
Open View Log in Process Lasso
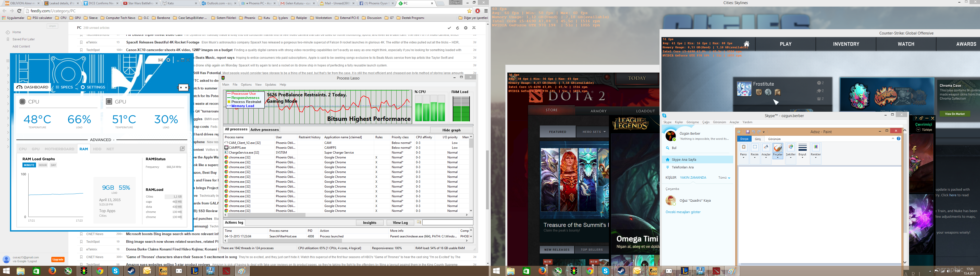400,223
